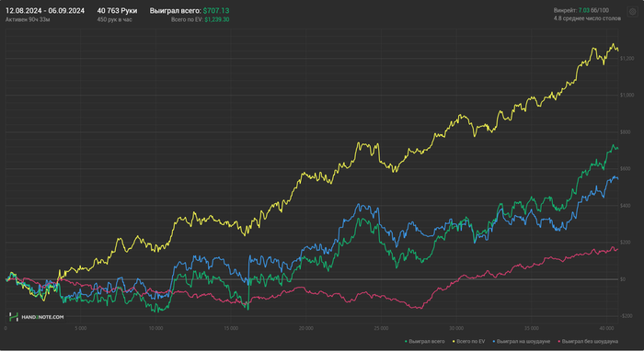Click the $600 y-axis label
Image resolution: width=644 pixels, height=351 pixels.
[x=625, y=169]
